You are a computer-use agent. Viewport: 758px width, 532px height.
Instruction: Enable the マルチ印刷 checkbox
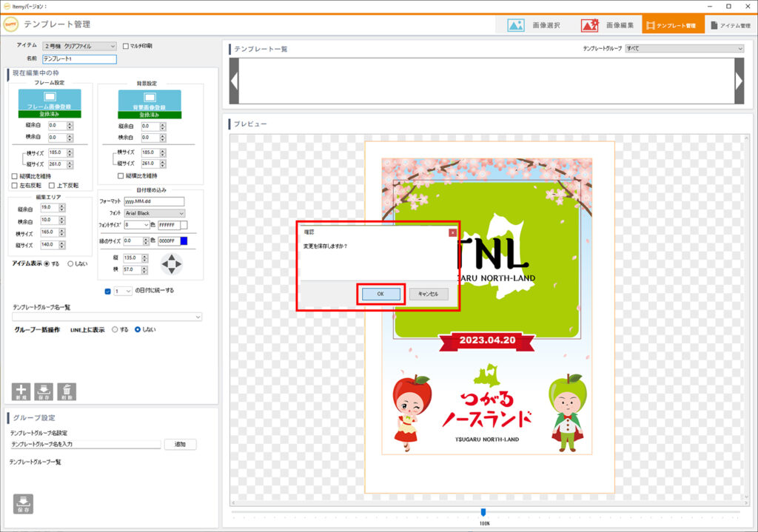125,46
